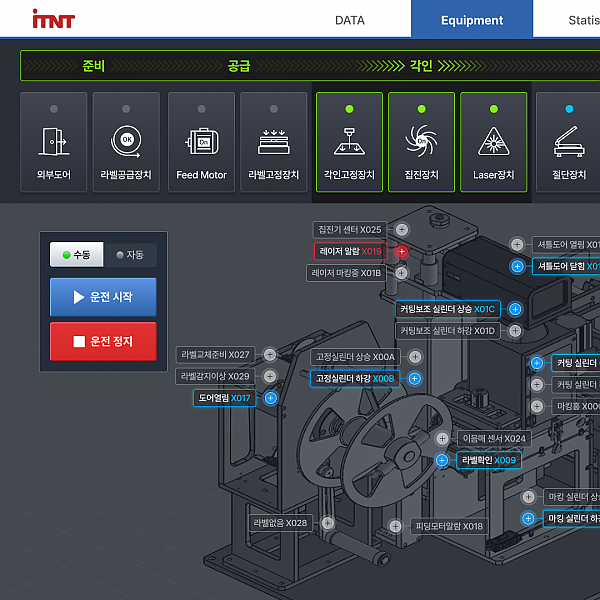600x600 pixels.
Task: Open the Laser장치 equipment tile
Action: point(493,142)
